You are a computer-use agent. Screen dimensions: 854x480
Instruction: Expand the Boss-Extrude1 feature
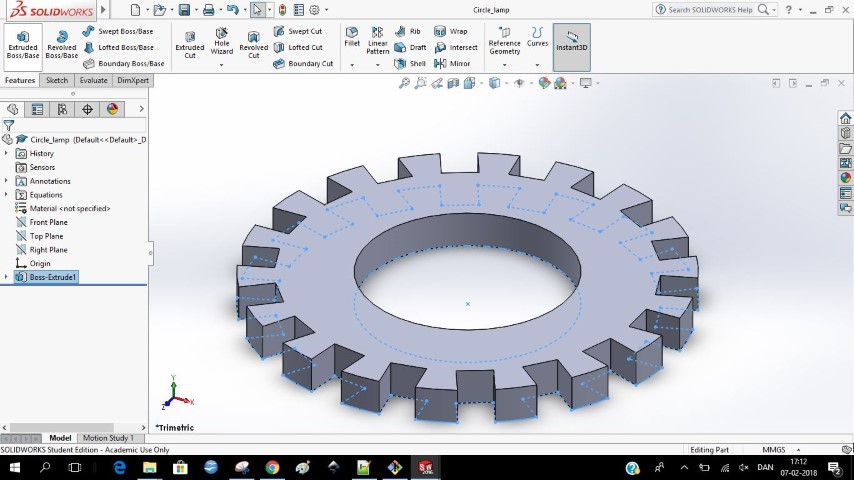pyautogui.click(x=7, y=277)
